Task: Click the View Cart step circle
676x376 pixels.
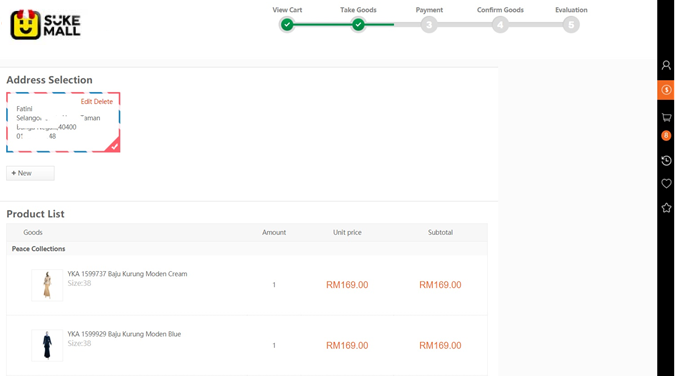Action: (287, 25)
